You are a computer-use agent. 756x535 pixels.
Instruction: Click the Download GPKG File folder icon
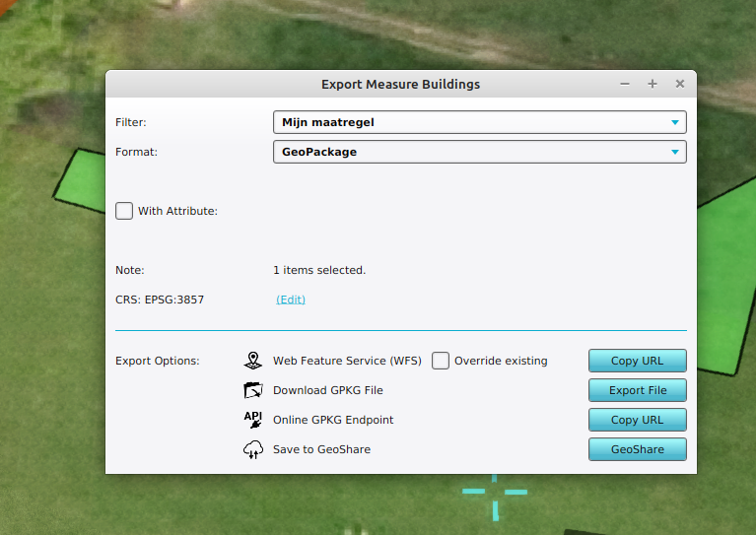pos(253,390)
